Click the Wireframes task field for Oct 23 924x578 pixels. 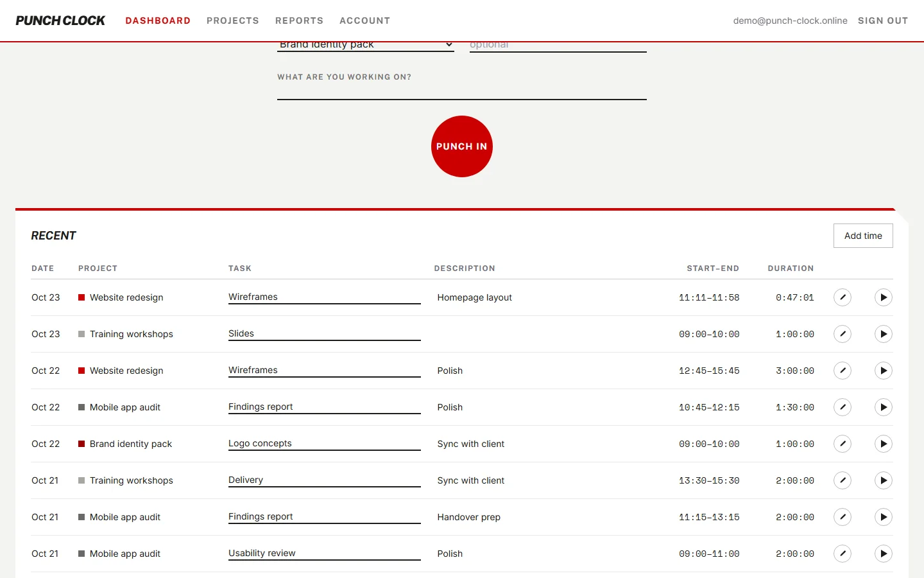tap(325, 297)
